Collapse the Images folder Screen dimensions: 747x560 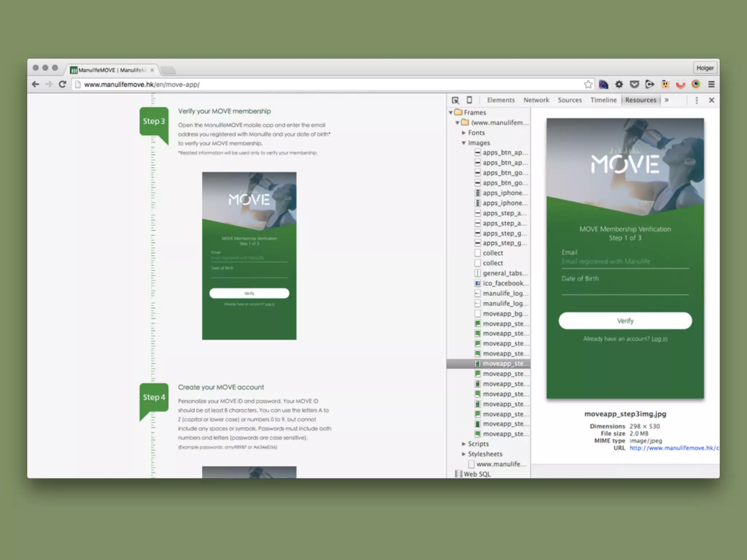click(x=464, y=143)
